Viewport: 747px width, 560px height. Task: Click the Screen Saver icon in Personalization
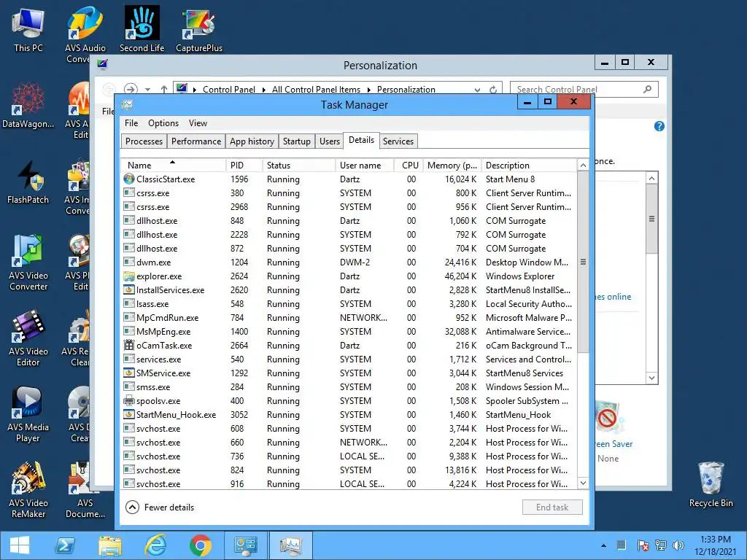pyautogui.click(x=608, y=419)
